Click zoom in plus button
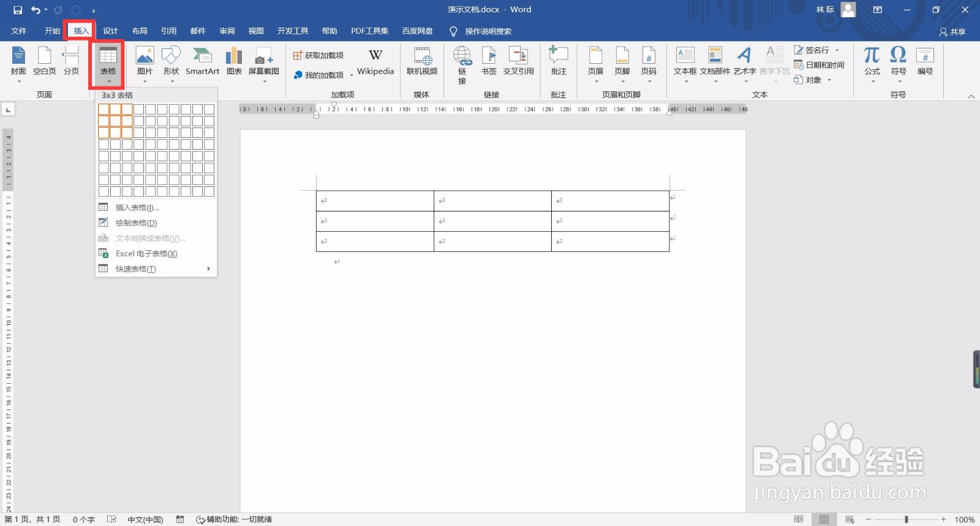The image size is (980, 526). click(x=943, y=520)
